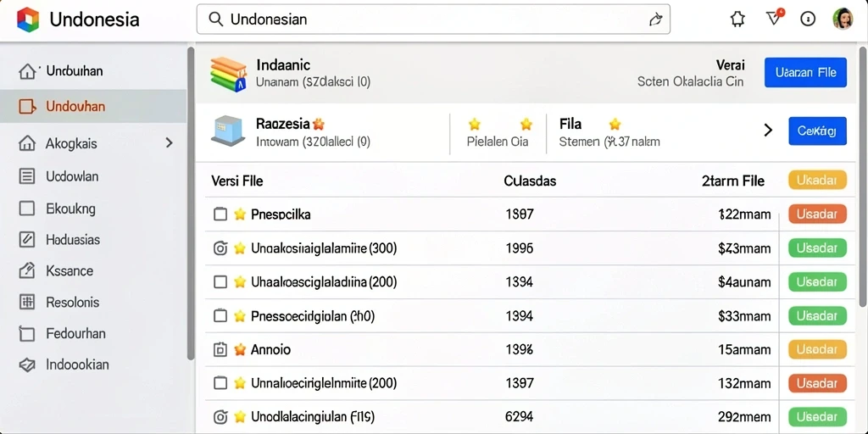The height and width of the screenshot is (434, 868).
Task: Open the share arrow in search bar
Action: pos(655,20)
